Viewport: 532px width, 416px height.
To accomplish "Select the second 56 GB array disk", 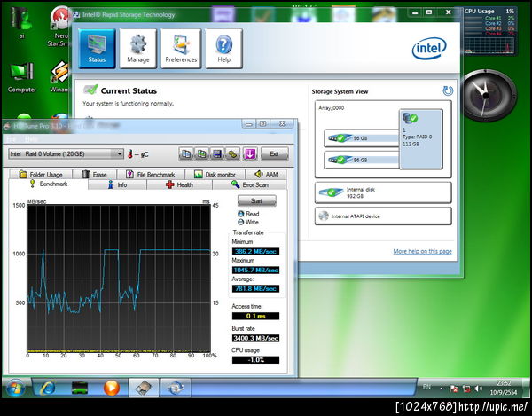I will click(x=362, y=160).
